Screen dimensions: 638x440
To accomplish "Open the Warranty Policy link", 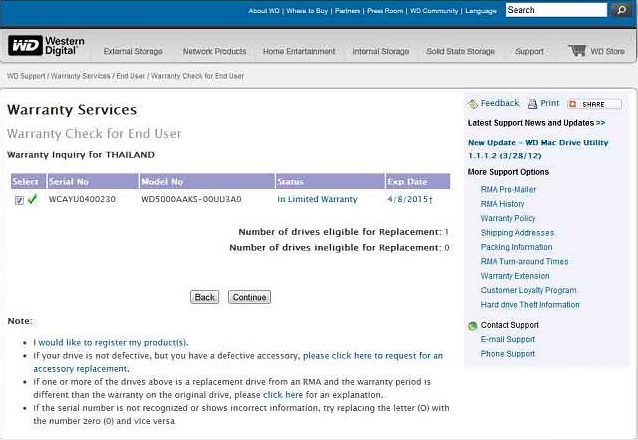I will (x=508, y=218).
